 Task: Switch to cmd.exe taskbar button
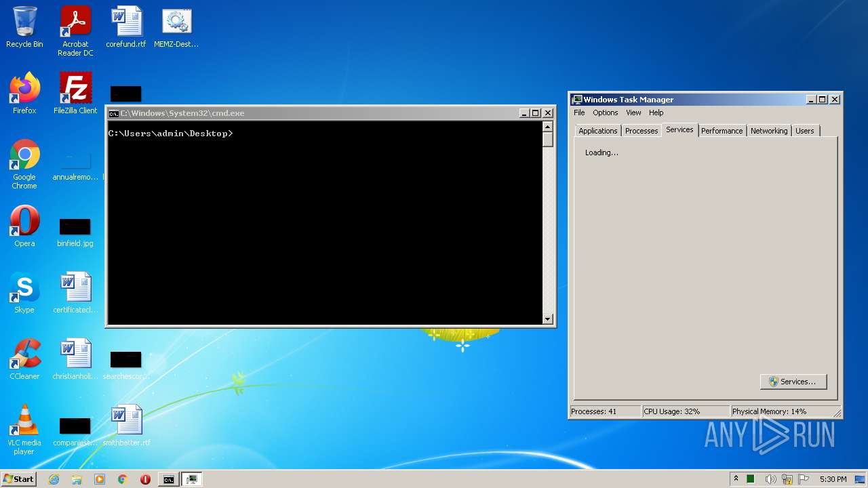pyautogui.click(x=168, y=479)
